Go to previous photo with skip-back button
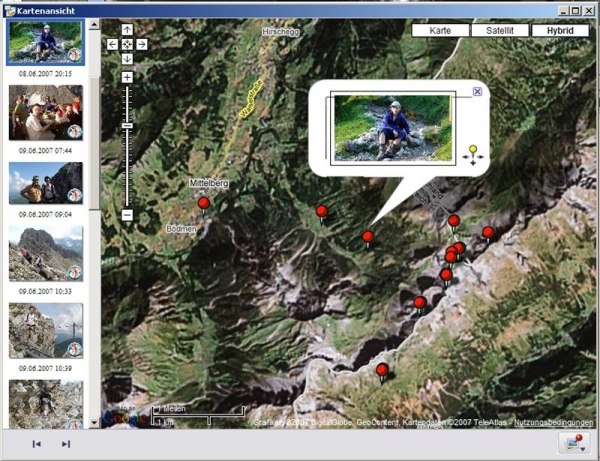The image size is (600, 461). 37,444
